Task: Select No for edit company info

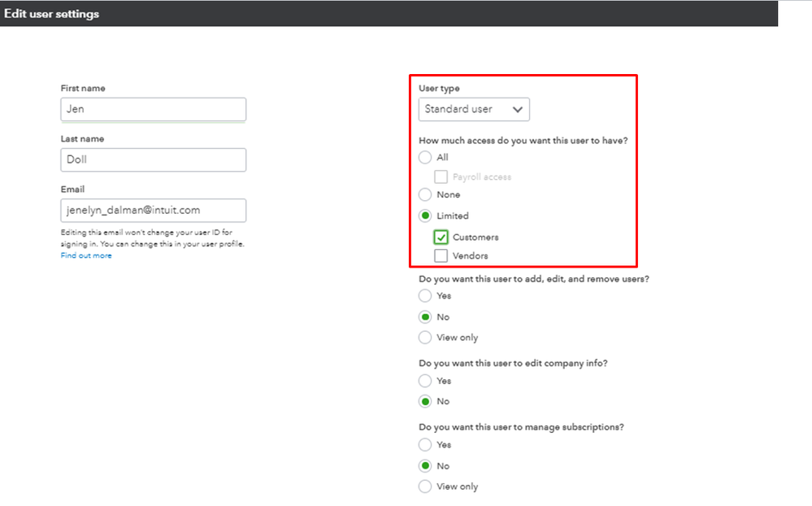Action: point(425,401)
